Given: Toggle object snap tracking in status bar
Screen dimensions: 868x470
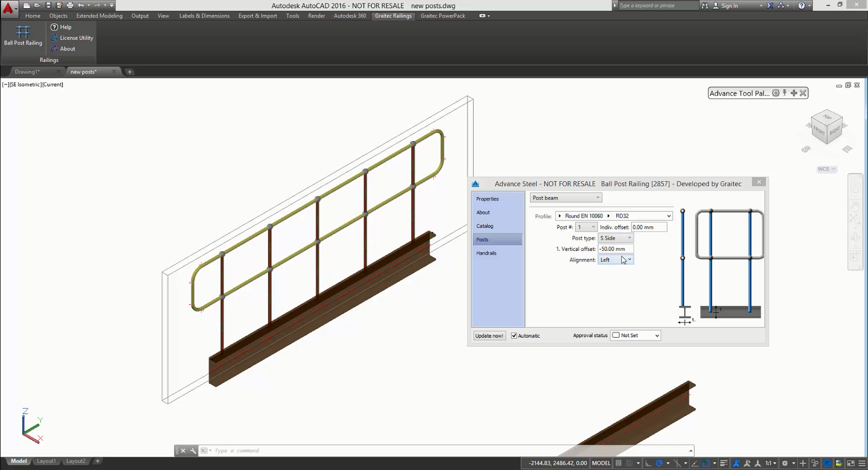Looking at the screenshot, I should click(694, 463).
